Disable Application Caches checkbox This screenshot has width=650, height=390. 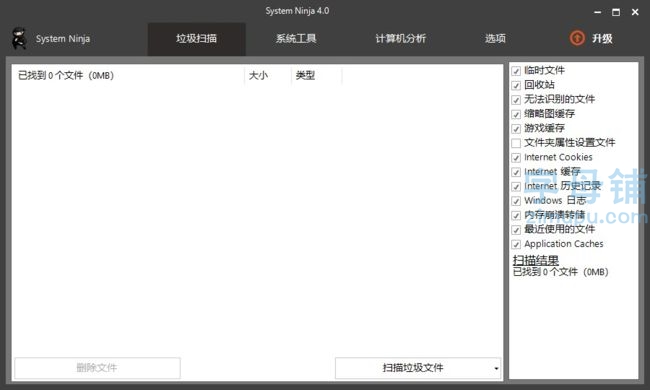click(516, 245)
